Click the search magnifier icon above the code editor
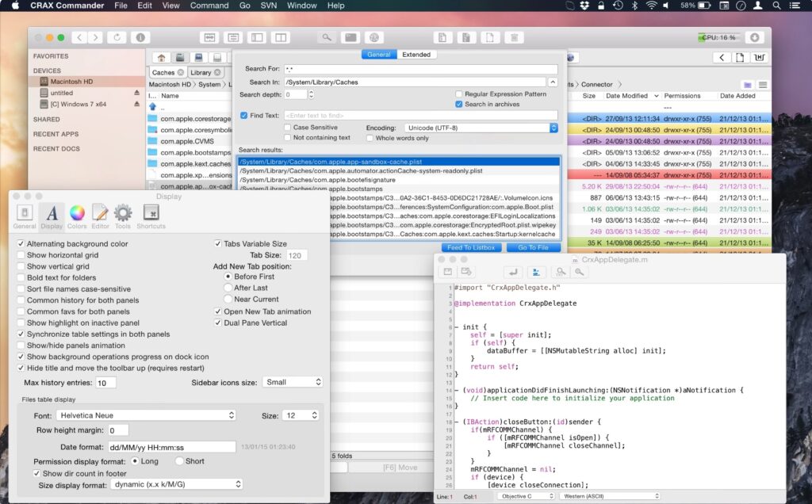The height and width of the screenshot is (504, 812). (x=561, y=273)
